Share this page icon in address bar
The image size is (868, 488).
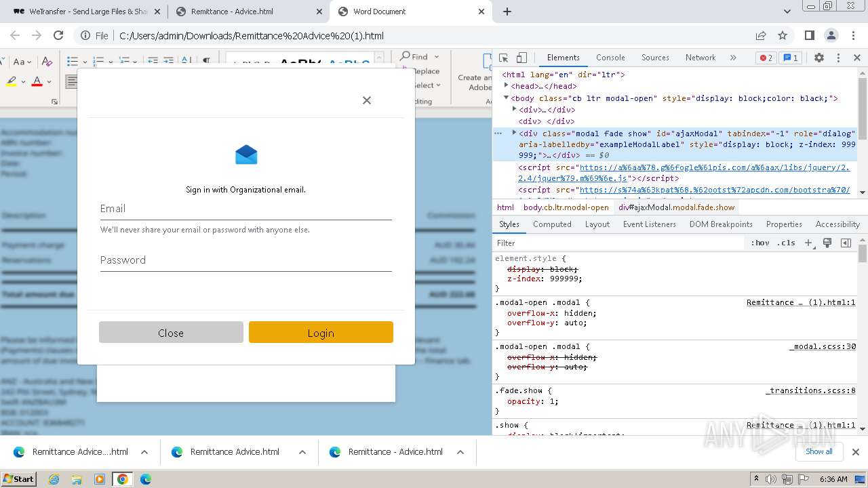point(761,36)
